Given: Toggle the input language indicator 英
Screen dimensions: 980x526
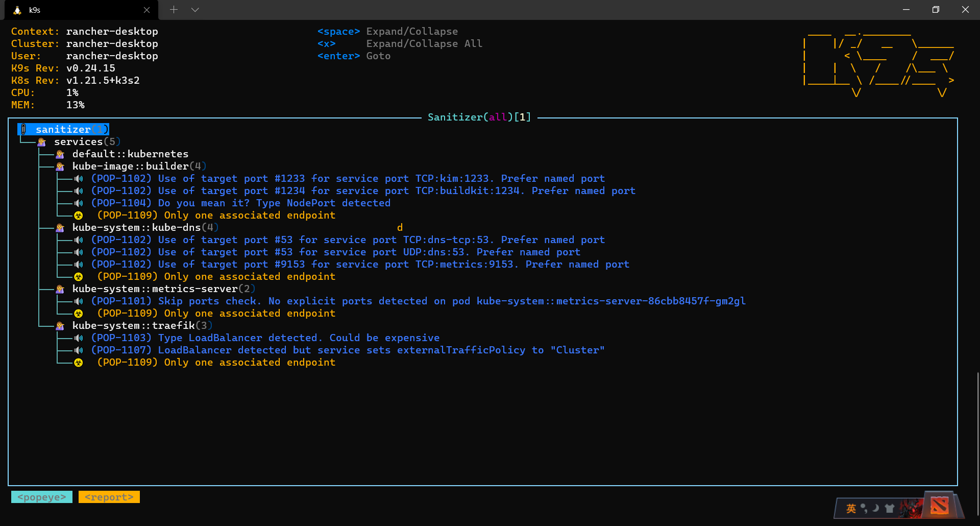Looking at the screenshot, I should [x=851, y=508].
